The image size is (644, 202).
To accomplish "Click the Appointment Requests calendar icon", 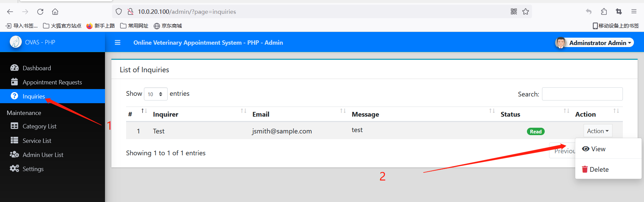I will pyautogui.click(x=14, y=82).
